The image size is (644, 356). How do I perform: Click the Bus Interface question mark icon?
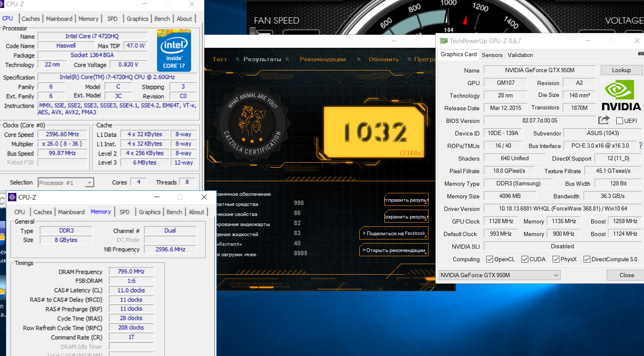640,146
